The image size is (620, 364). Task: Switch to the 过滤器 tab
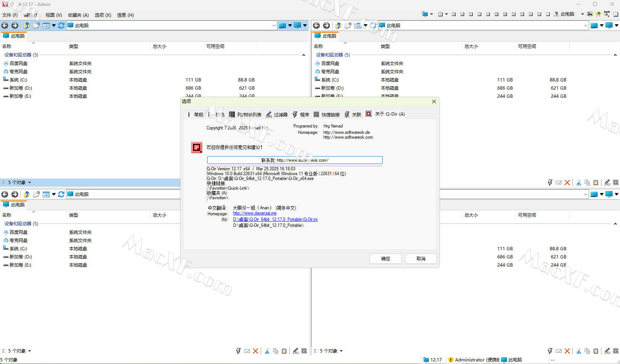[x=277, y=115]
